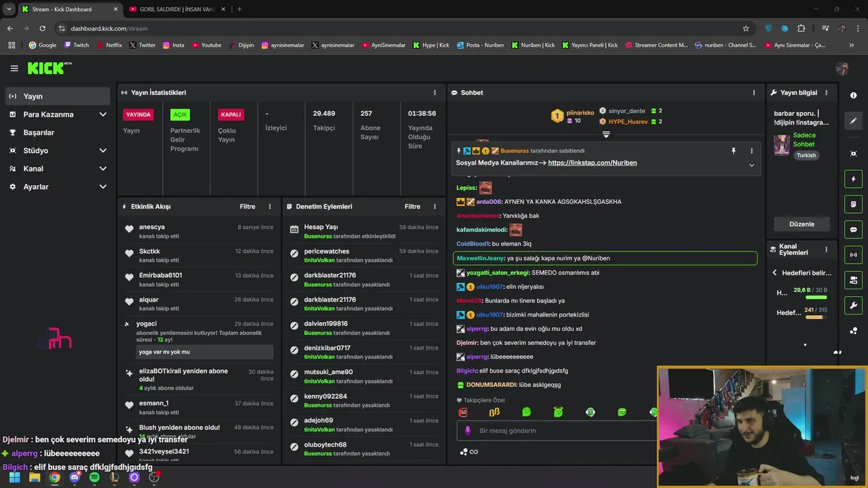Click the profile avatar at top right
The width and height of the screenshot is (868, 488).
click(842, 68)
